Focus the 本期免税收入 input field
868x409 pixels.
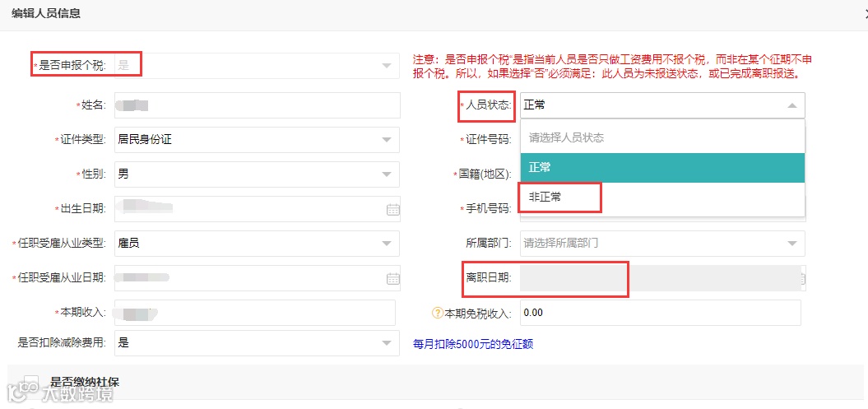660,313
